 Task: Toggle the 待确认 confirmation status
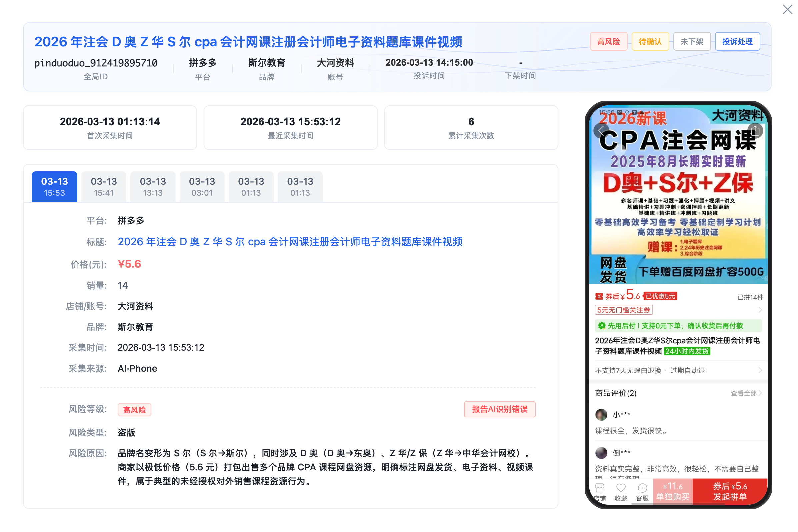[650, 41]
